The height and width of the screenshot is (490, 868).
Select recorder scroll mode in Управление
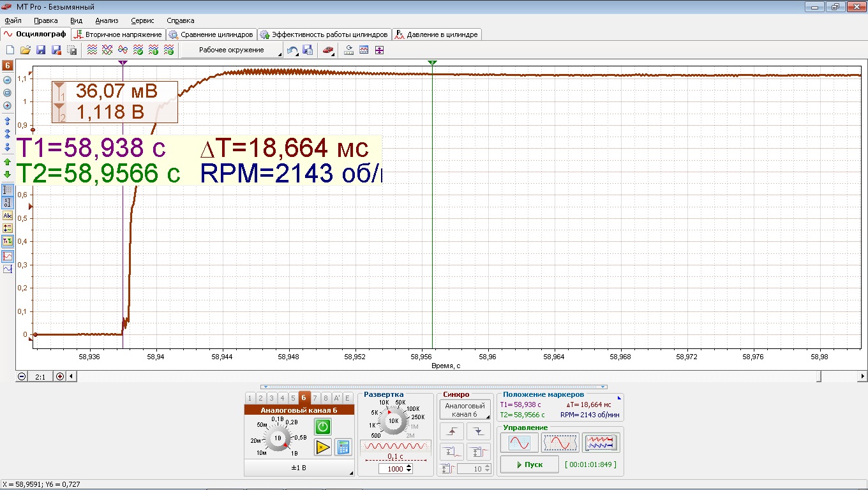click(601, 442)
